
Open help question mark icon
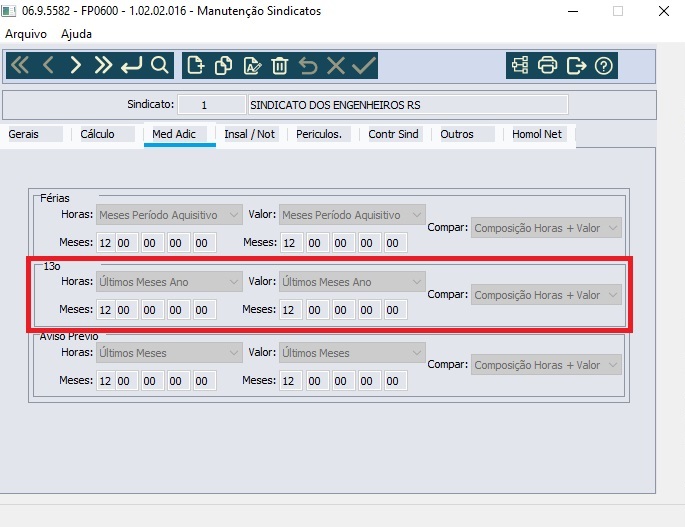click(604, 66)
